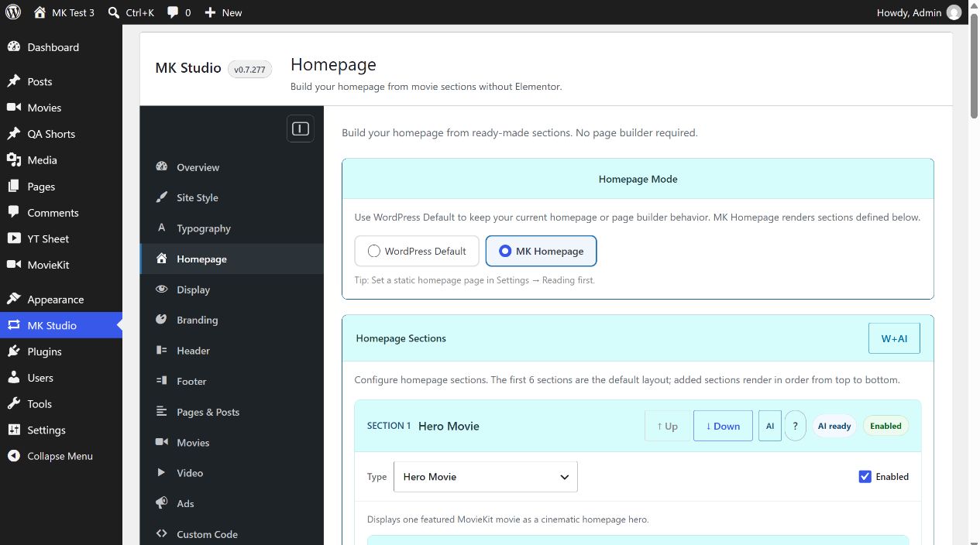This screenshot has width=980, height=545.
Task: Toggle the MK Studio sidebar panel icon
Action: tap(301, 129)
